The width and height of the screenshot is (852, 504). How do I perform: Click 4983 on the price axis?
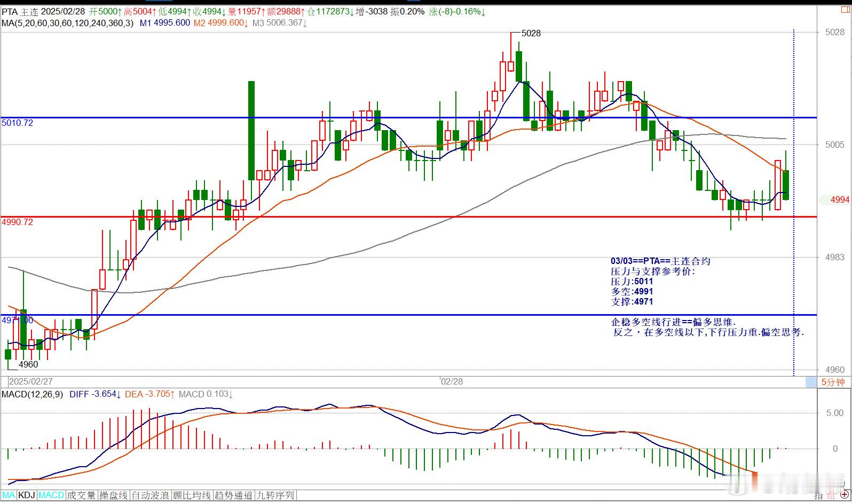click(x=834, y=257)
